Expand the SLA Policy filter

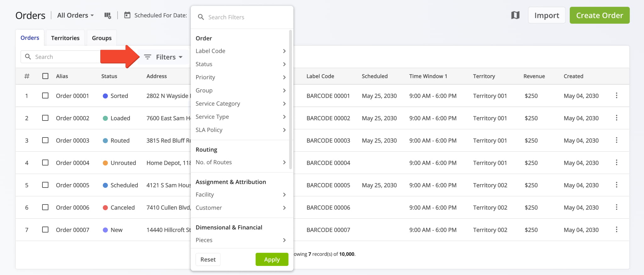(x=241, y=130)
